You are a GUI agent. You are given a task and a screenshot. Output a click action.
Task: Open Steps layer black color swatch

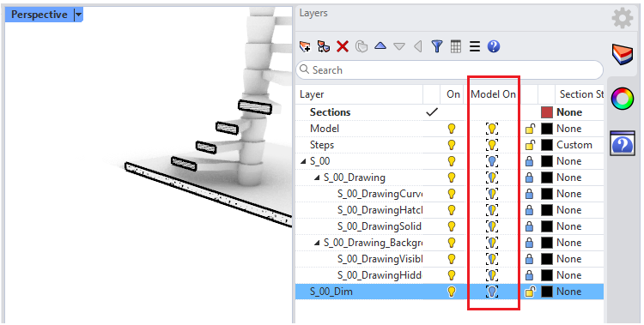coord(547,145)
